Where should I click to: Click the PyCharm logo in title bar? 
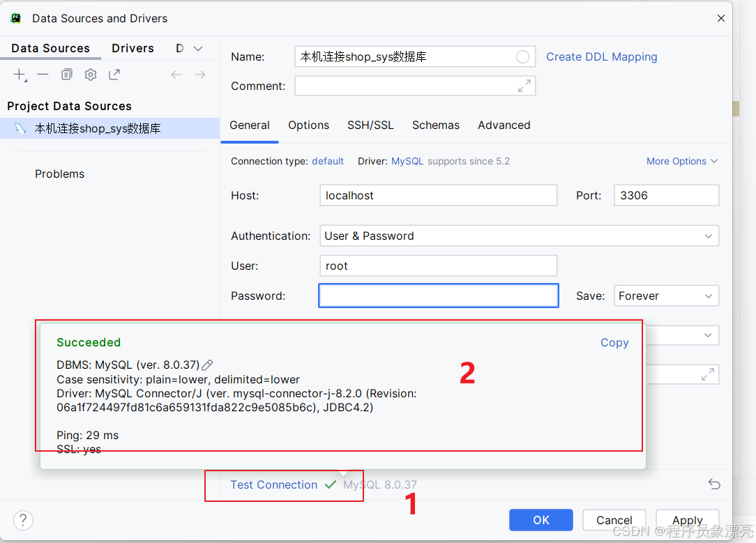tap(16, 18)
